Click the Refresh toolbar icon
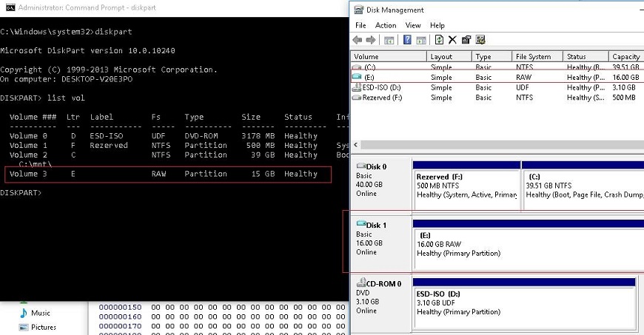This screenshot has width=644, height=335. coord(439,40)
